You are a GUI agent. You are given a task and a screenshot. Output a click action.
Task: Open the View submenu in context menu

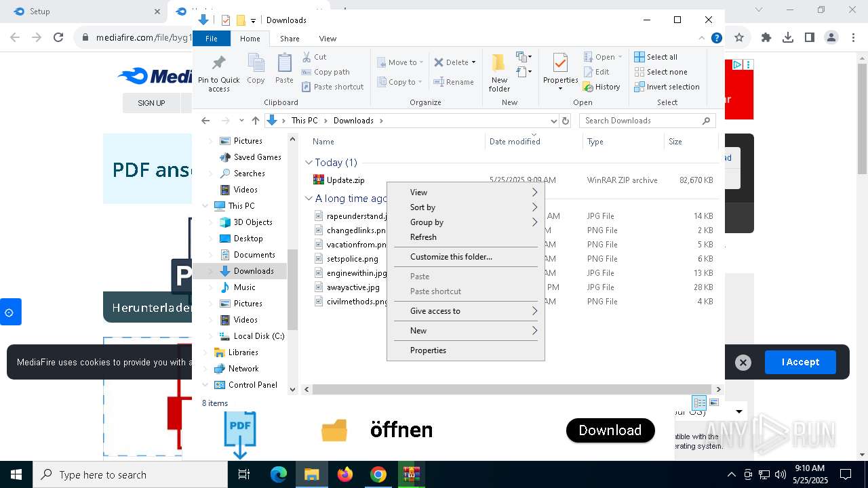(466, 192)
